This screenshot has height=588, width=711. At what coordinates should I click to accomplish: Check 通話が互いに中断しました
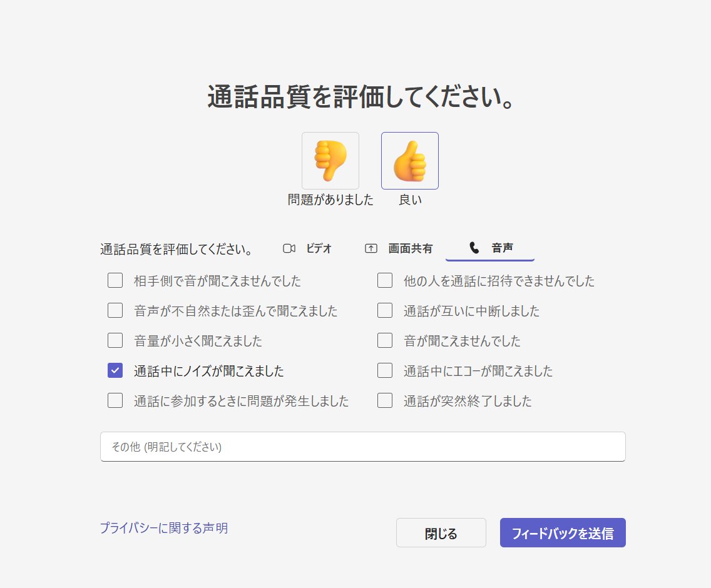pos(385,310)
